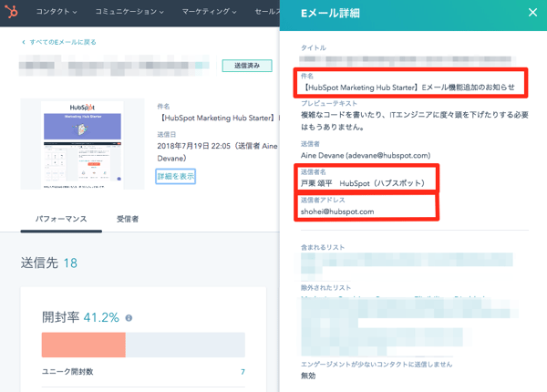Viewport: 547px width, 392px height.
Task: Click the orange open-rate progress bar
Action: tap(83, 345)
